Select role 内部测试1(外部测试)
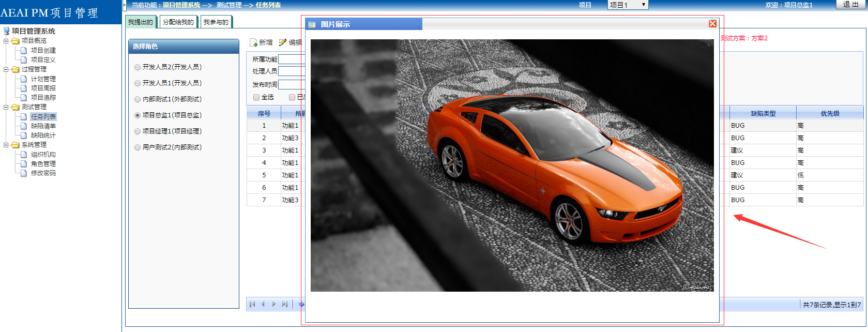This screenshot has width=868, height=332. pyautogui.click(x=138, y=99)
